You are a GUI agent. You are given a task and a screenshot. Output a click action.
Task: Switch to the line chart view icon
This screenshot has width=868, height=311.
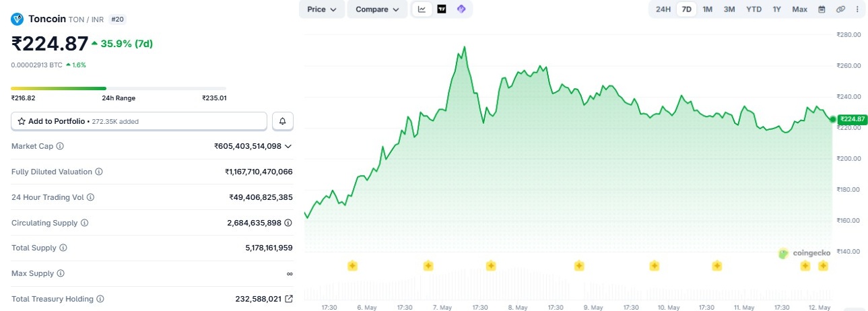(x=422, y=9)
